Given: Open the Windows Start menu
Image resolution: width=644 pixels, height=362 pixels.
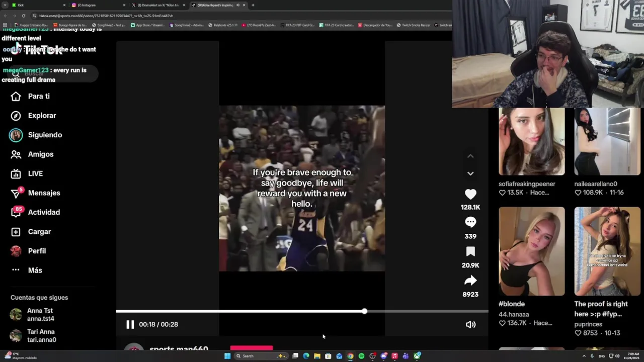Looking at the screenshot, I should pos(227,356).
